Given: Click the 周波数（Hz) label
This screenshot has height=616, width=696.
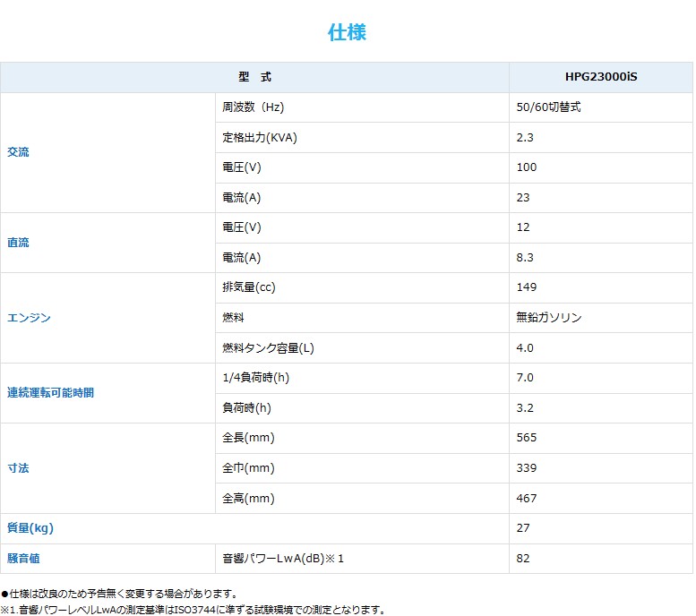Looking at the screenshot, I should tap(253, 107).
